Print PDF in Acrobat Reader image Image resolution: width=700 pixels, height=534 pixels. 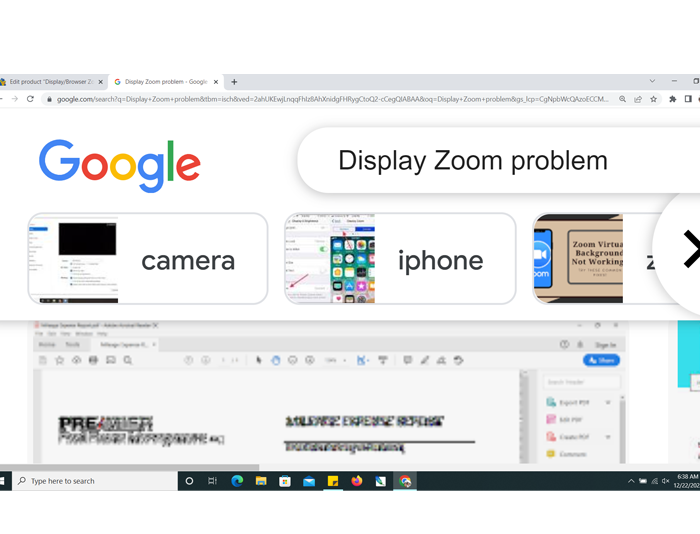point(93,360)
